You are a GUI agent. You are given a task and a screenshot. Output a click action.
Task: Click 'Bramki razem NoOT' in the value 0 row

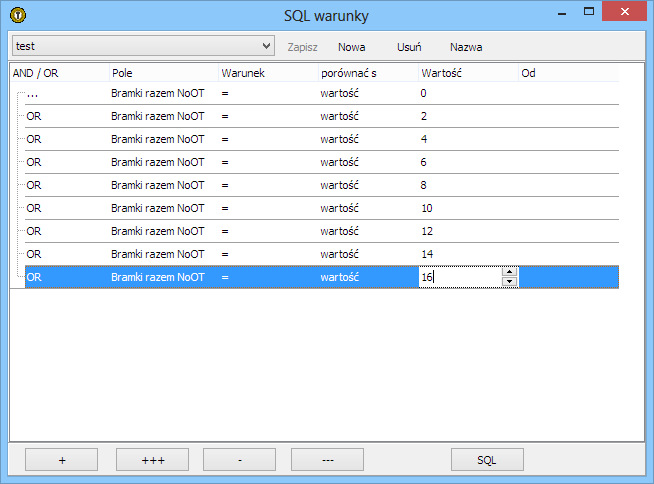[x=158, y=93]
